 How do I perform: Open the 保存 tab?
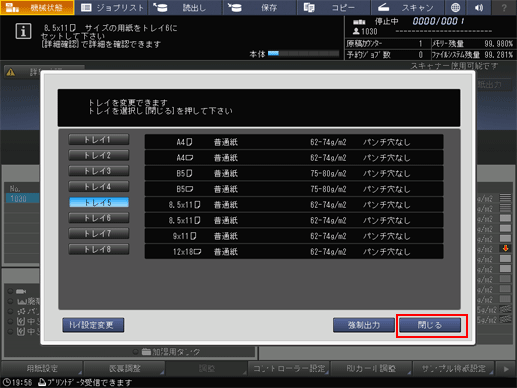[x=259, y=7]
